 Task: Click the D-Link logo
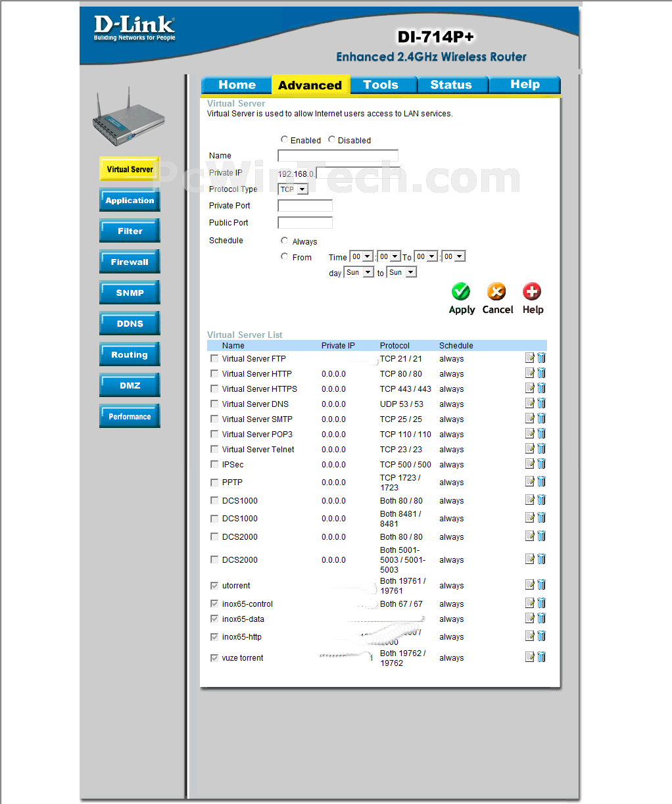click(x=134, y=28)
